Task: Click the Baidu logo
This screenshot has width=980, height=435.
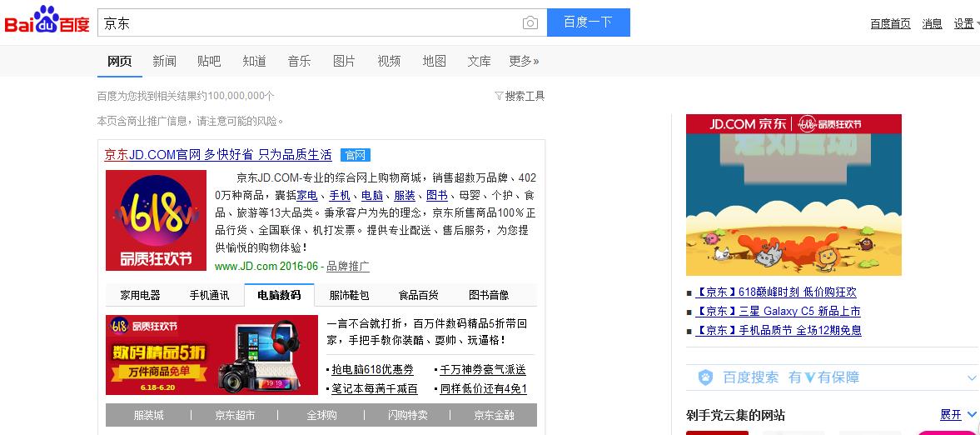Action: (47, 21)
